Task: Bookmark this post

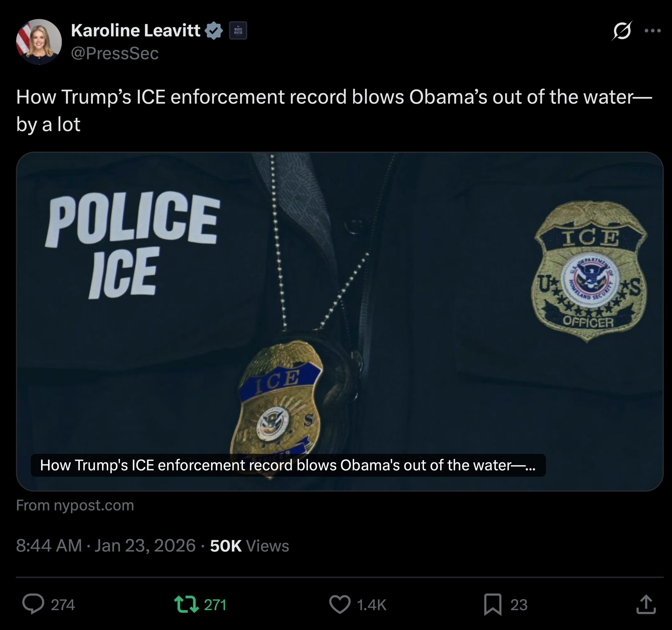Action: point(493,604)
